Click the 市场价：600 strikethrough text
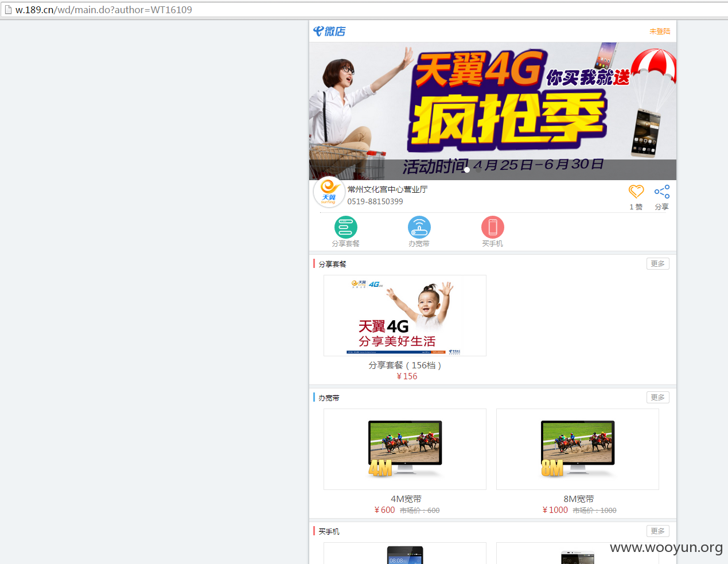 (x=420, y=511)
